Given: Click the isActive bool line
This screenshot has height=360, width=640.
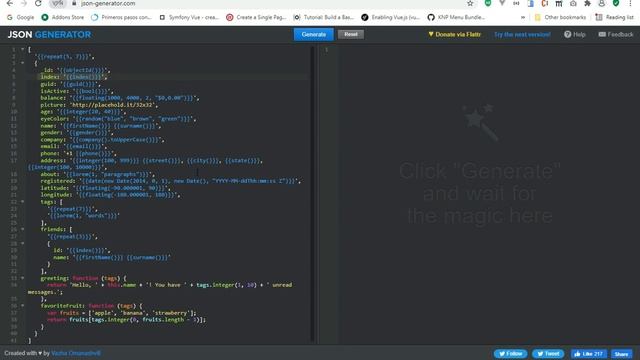Looking at the screenshot, I should (77, 91).
